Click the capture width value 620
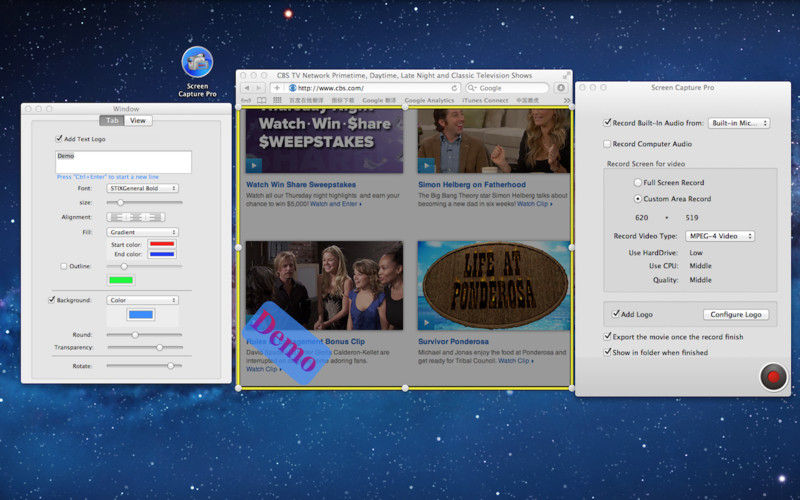This screenshot has width=800, height=500. pos(641,218)
